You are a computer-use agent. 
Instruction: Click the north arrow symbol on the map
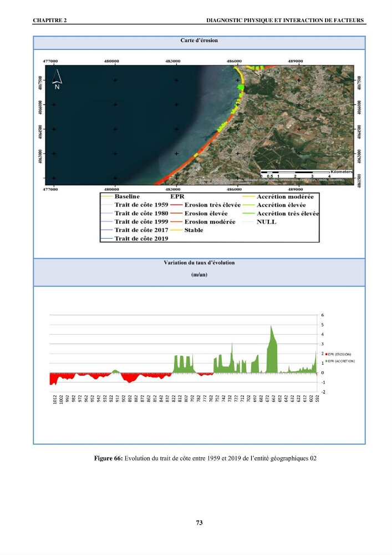[57, 79]
